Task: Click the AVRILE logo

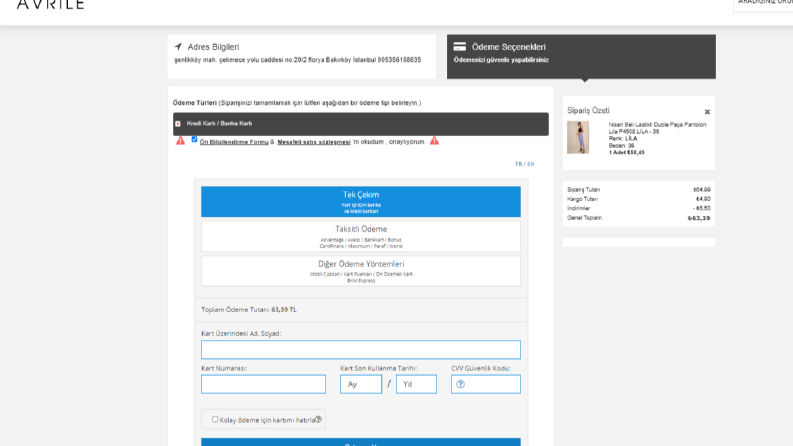Action: [x=50, y=4]
